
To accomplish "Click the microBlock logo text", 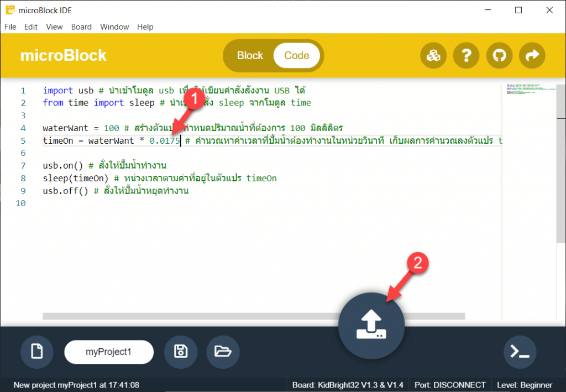I will pos(63,56).
